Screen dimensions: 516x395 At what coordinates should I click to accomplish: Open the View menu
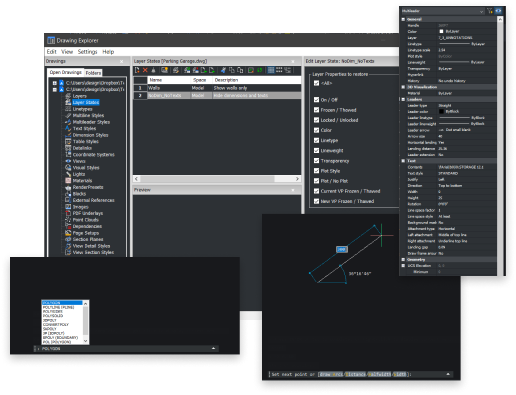(x=67, y=52)
